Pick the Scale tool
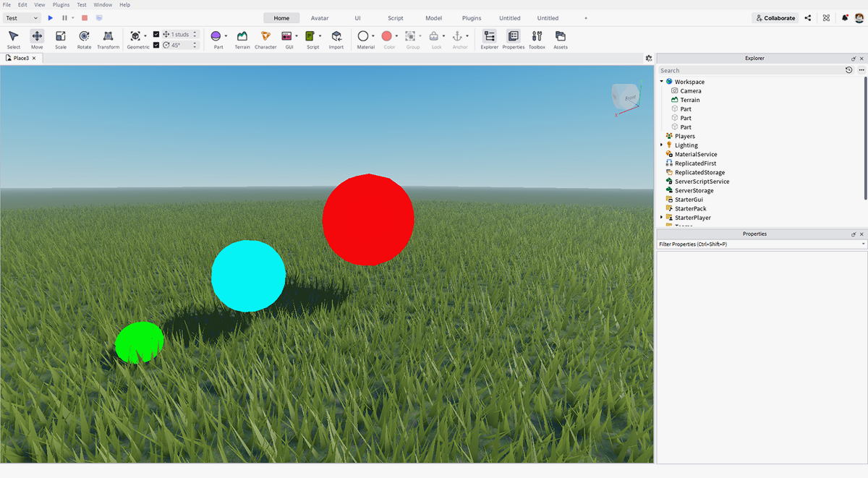 (x=61, y=40)
